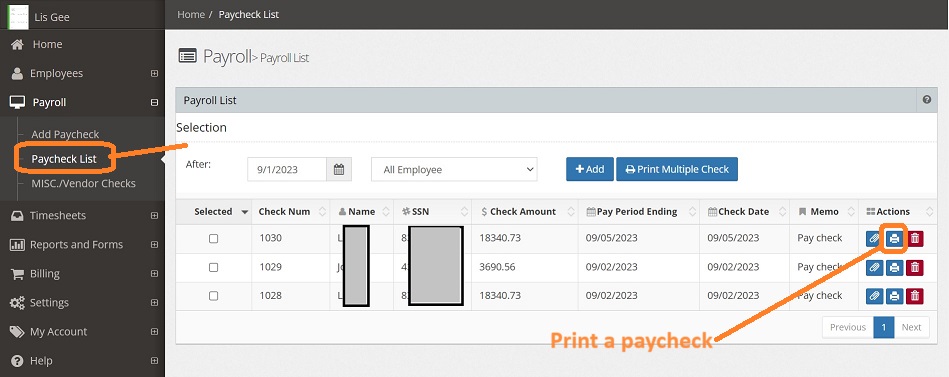
Task: Sort by Check Date column
Action: (744, 212)
